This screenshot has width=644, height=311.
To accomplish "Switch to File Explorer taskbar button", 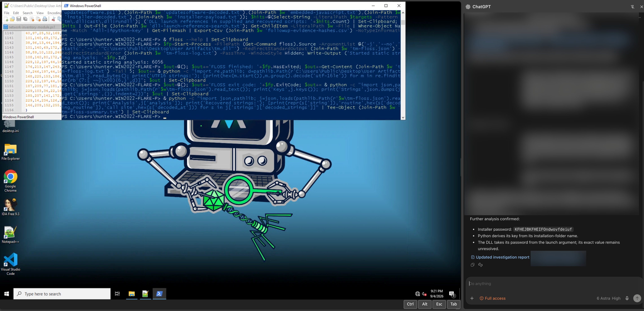I will [x=132, y=294].
